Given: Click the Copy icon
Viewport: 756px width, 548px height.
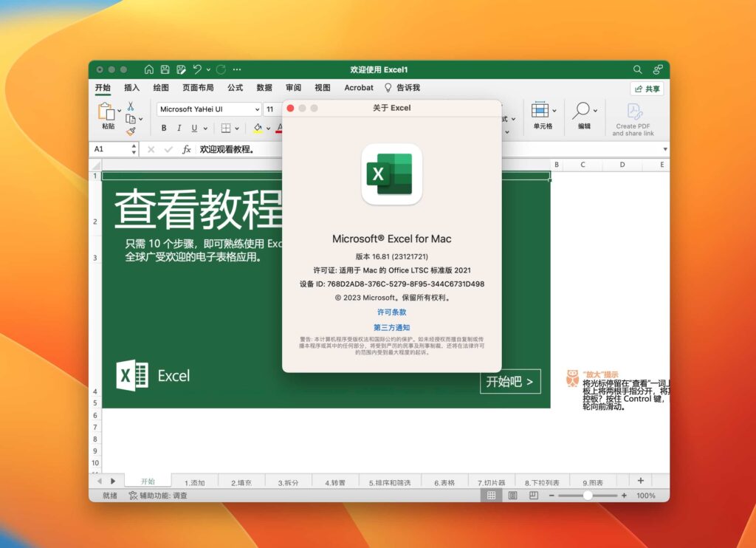Looking at the screenshot, I should point(131,119).
